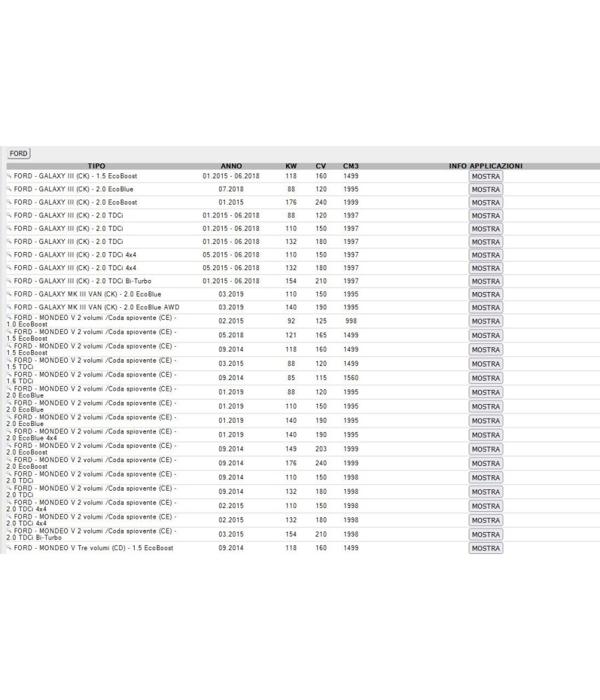Screen dimensions: 600x700
Task: Click MOSTRA for Galaxy 2.0 TDCi 88 KW
Action: pos(486,215)
